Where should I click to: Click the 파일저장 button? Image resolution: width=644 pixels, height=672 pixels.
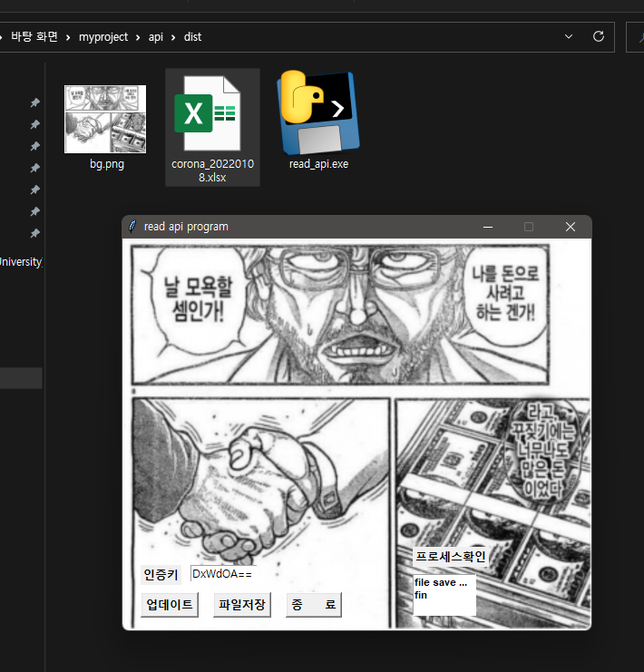click(242, 605)
